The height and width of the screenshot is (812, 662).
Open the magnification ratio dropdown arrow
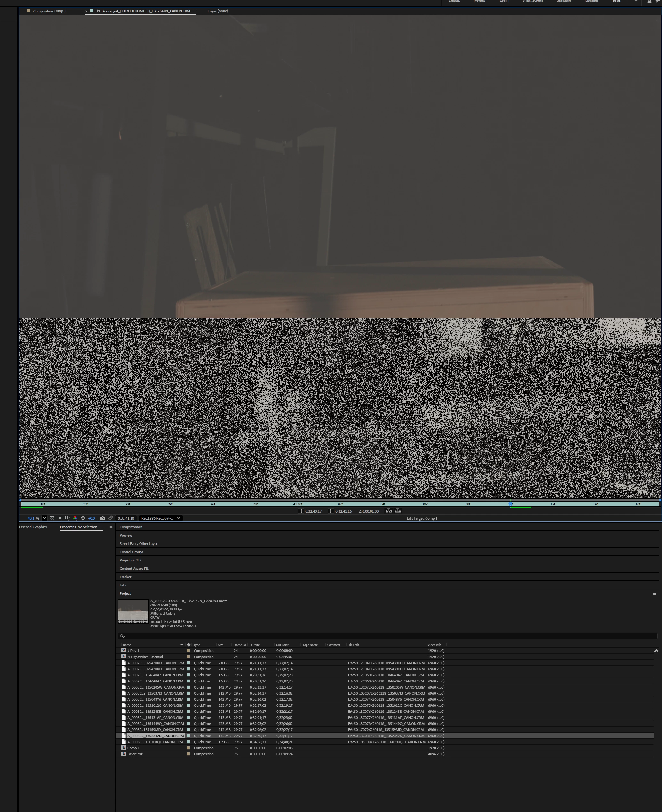click(44, 518)
